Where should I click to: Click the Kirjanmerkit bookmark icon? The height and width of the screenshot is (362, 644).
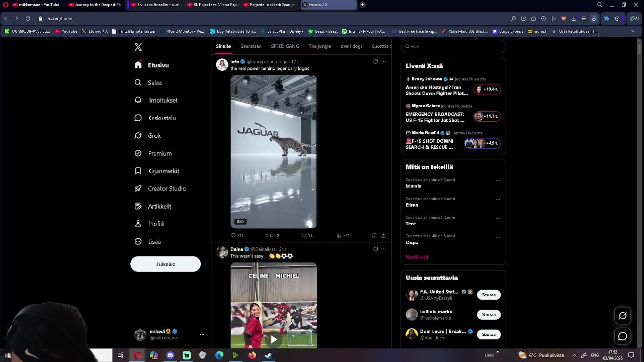138,171
